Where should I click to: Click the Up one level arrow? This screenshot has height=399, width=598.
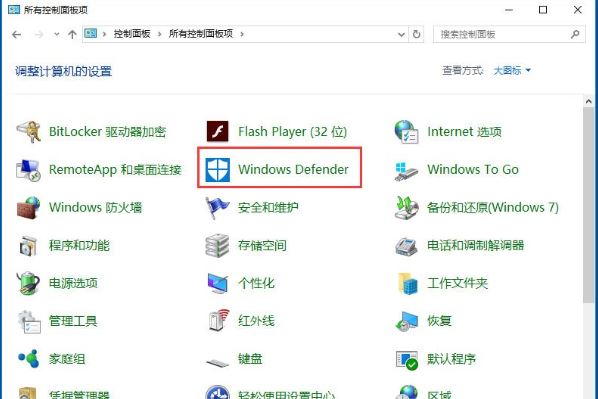72,34
